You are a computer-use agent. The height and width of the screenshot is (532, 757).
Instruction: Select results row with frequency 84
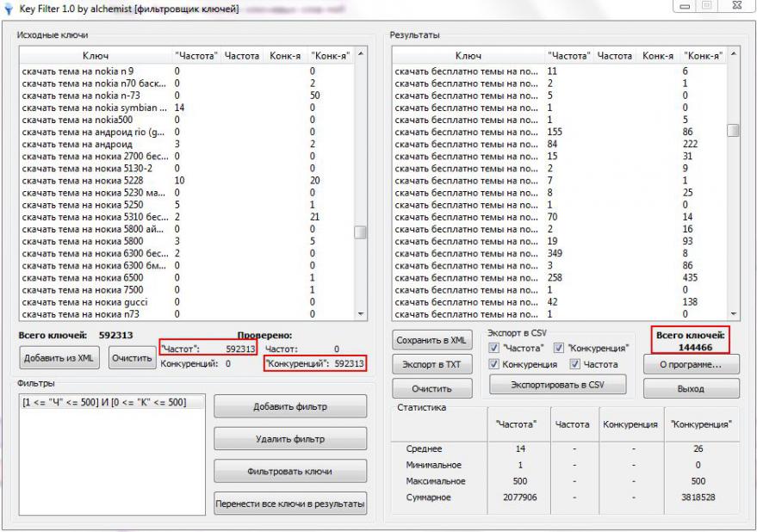tap(560, 144)
